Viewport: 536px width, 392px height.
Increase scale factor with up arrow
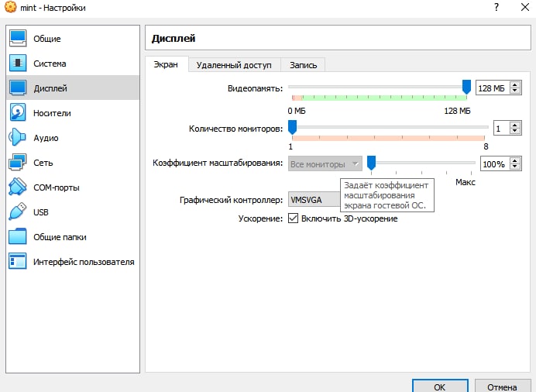click(515, 160)
